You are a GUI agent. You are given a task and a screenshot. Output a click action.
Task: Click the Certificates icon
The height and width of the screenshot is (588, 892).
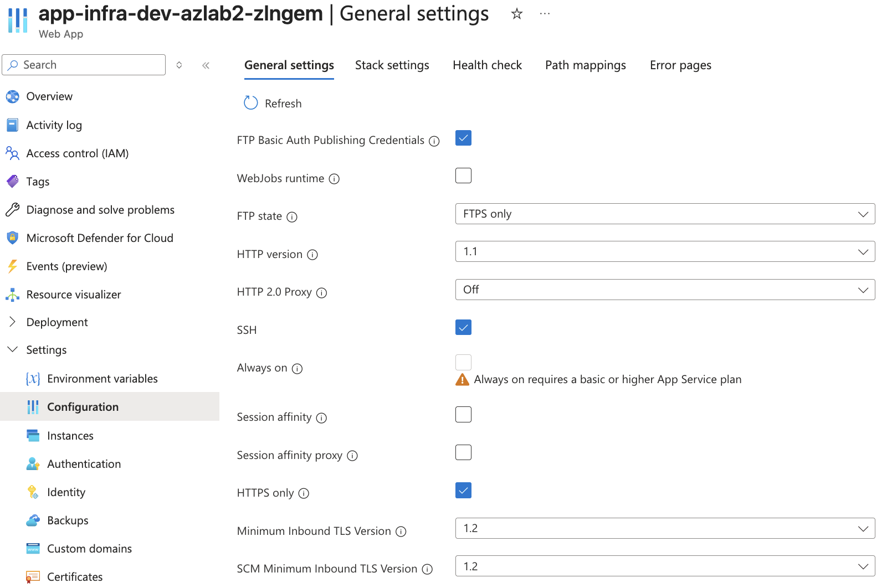pyautogui.click(x=33, y=577)
